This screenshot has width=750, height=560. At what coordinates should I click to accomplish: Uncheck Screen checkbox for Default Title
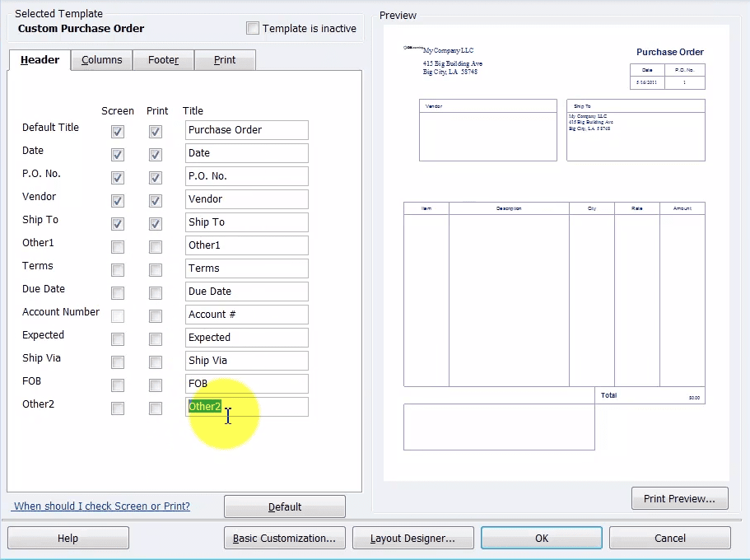(118, 132)
